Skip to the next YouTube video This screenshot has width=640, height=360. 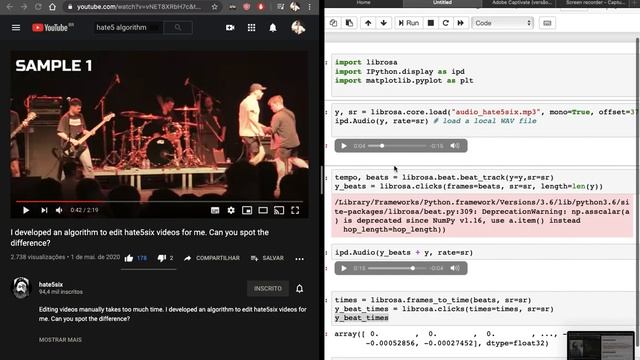(x=44, y=210)
